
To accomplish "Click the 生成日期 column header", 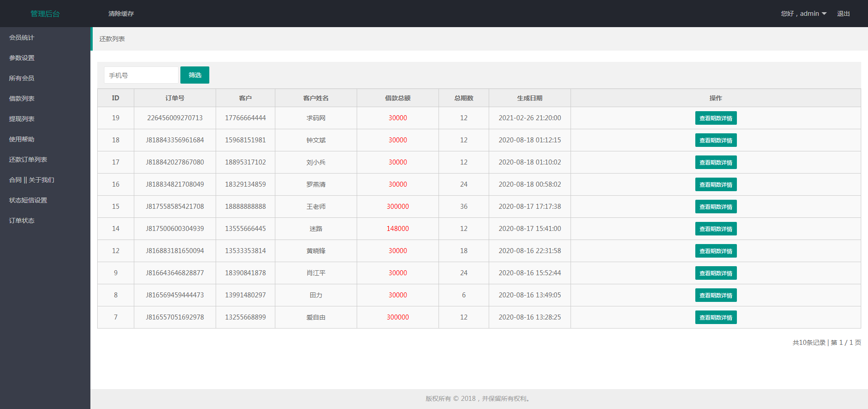I will point(530,98).
